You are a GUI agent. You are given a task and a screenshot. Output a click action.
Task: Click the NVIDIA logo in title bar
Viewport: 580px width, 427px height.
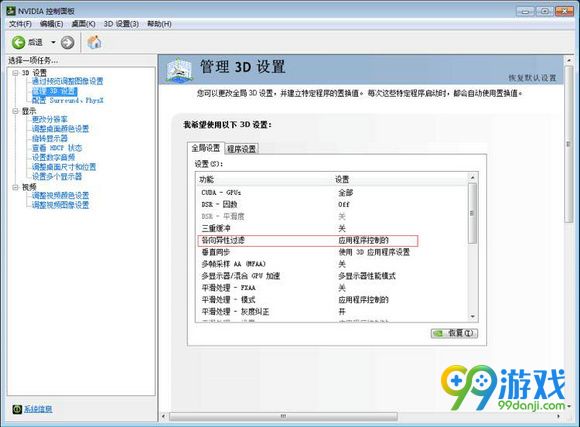tap(11, 11)
